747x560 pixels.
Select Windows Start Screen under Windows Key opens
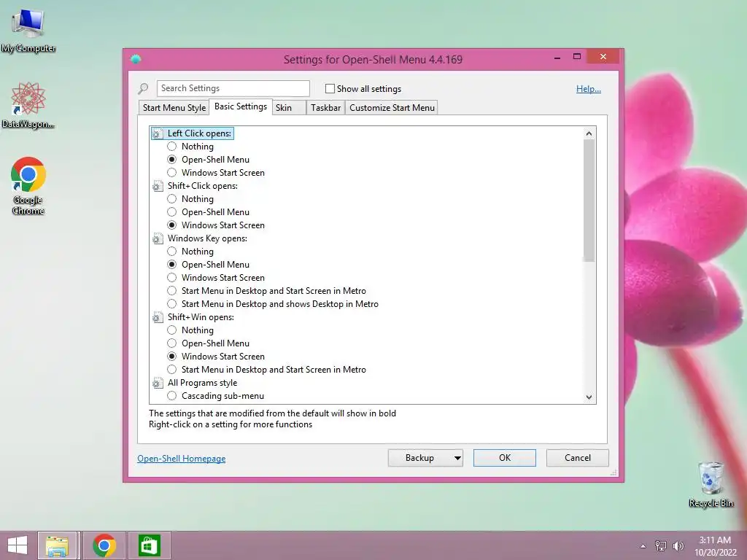[x=172, y=278]
